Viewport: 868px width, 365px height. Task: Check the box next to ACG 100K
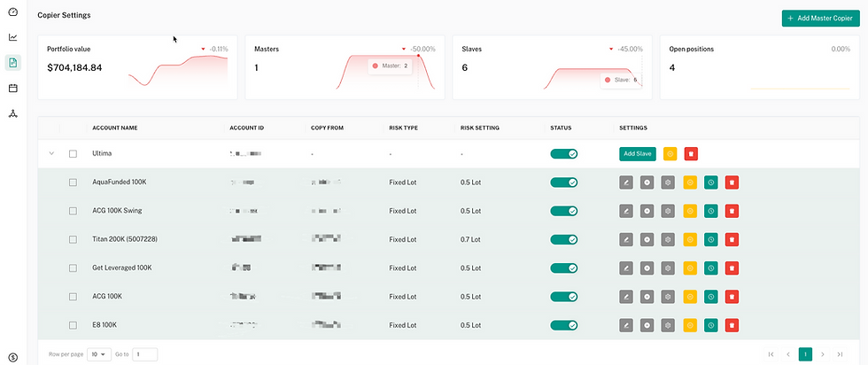pyautogui.click(x=73, y=296)
